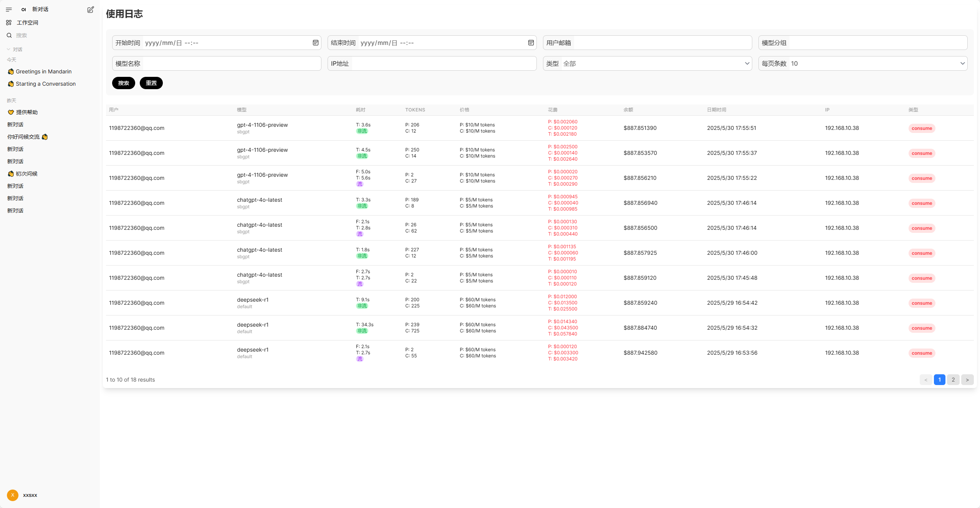Click the 开始时间 date input field

pos(217,43)
